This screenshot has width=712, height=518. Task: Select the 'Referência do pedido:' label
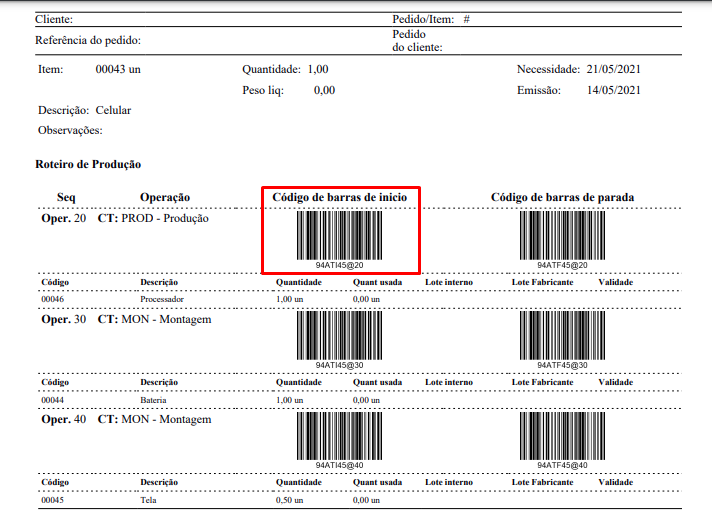(88, 40)
